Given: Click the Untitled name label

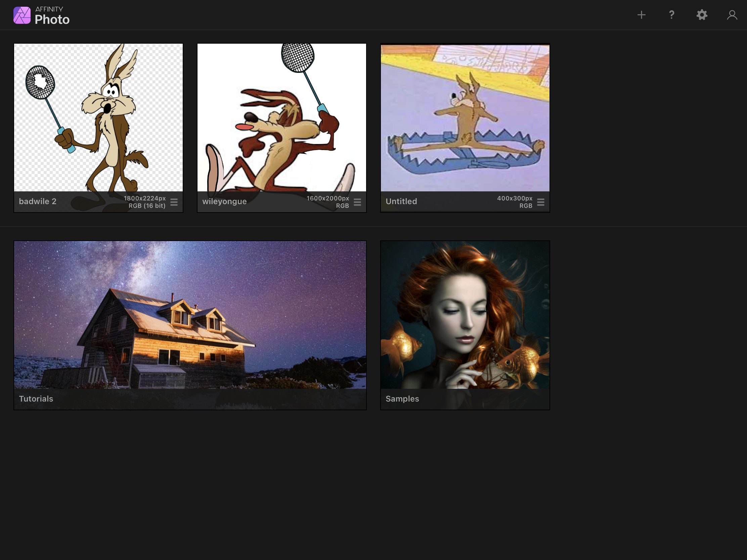Looking at the screenshot, I should coord(401,201).
